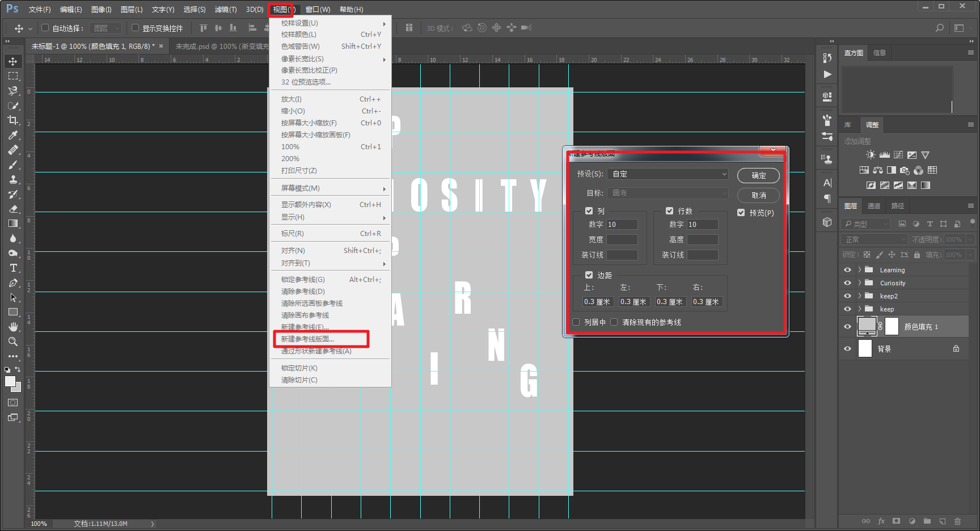Expand the keep layer group
This screenshot has width=980, height=531.
859,309
